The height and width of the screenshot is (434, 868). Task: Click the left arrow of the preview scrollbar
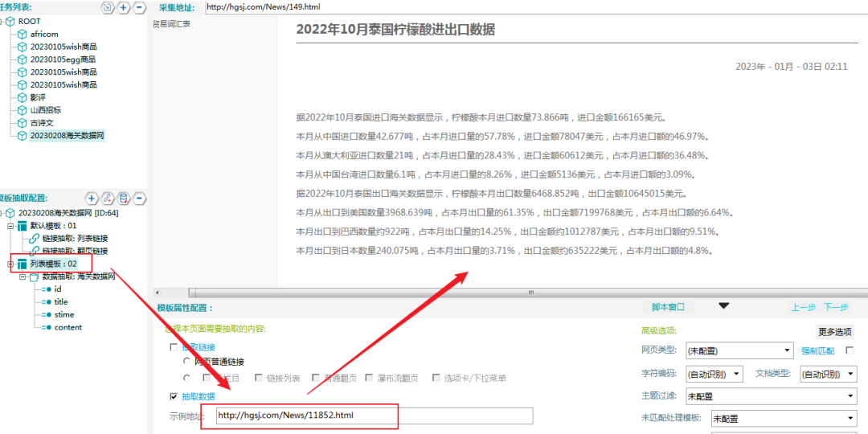tap(158, 293)
